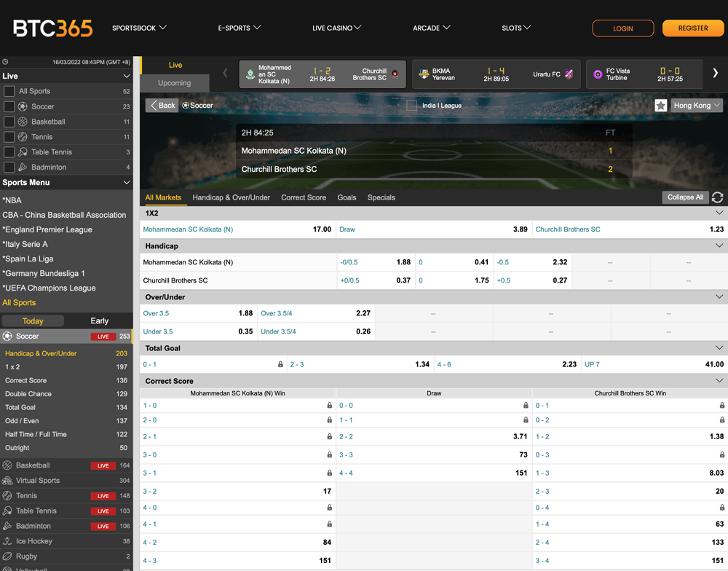Collapse the Total Goal market section
Screen dimensions: 728x571
pyautogui.click(x=719, y=348)
